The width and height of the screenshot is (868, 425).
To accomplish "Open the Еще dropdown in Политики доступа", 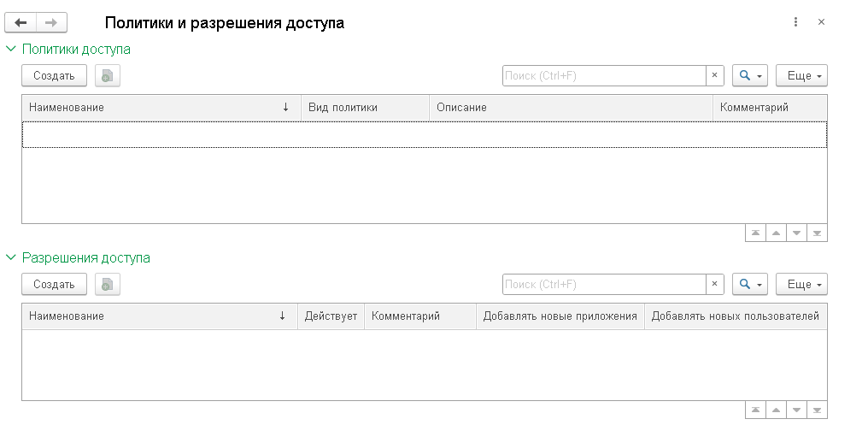I will [801, 76].
